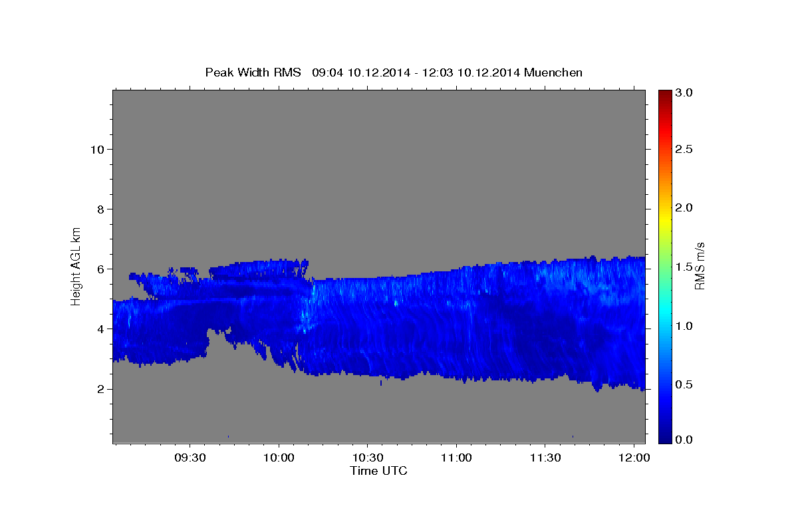Screen dimensions: 798x532
Task: Click the colorbar label '0.0'
Action: 684,440
